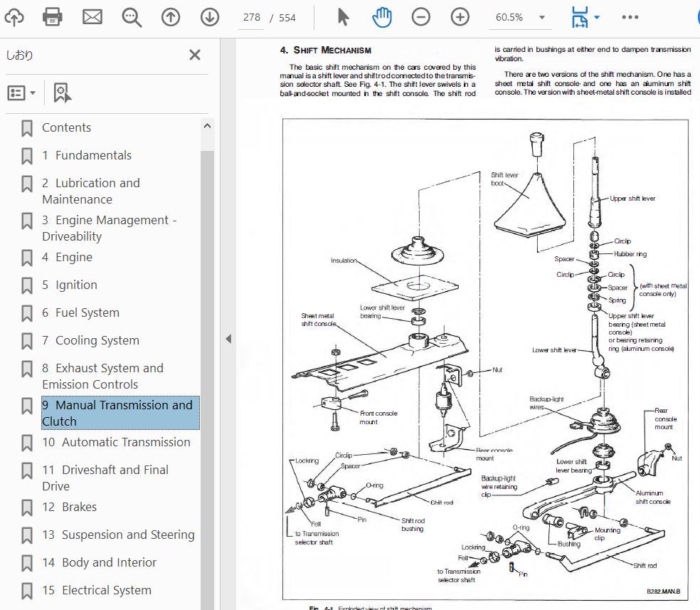The image size is (700, 610).
Task: Open bookmark 3 Engine Management - Driveability
Action: [110, 228]
